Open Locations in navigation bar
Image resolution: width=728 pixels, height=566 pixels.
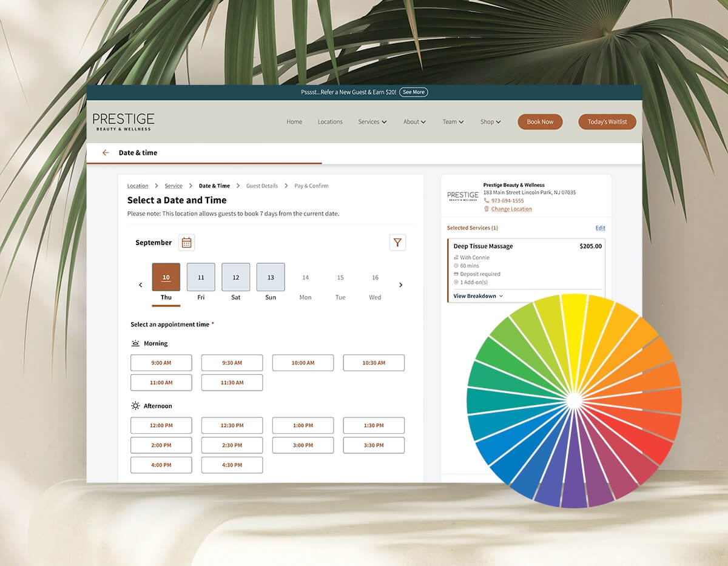(330, 122)
